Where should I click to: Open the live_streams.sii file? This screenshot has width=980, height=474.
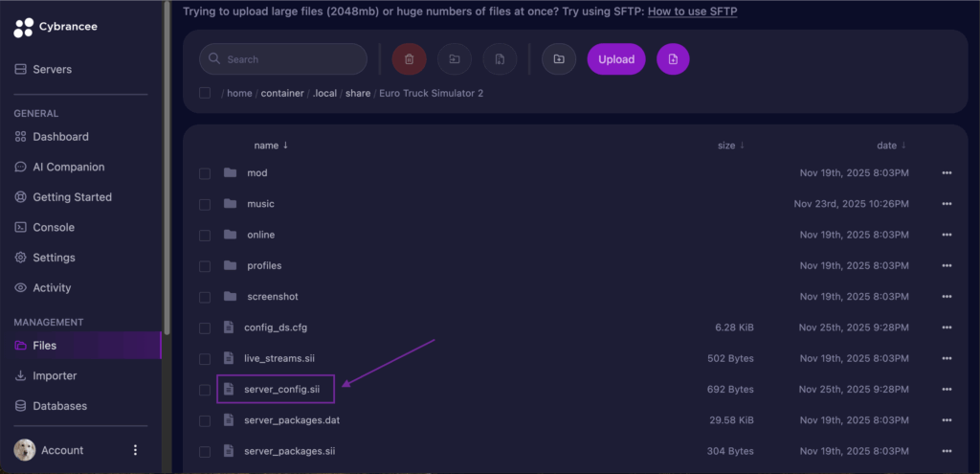279,358
